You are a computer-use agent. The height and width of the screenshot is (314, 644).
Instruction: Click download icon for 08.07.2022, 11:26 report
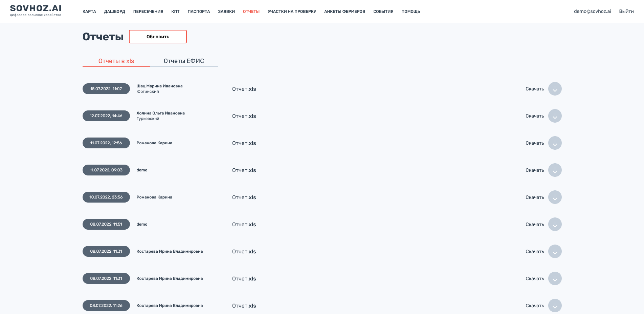pos(555,306)
